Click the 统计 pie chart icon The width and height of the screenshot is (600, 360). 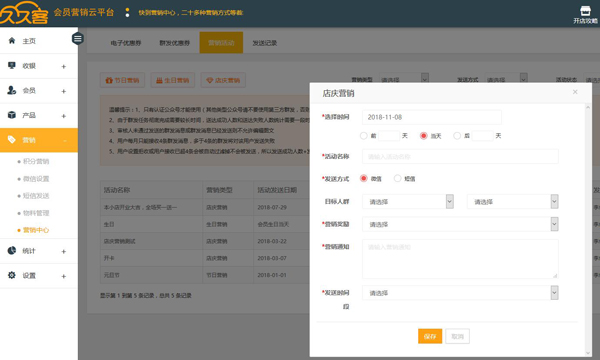(12, 251)
